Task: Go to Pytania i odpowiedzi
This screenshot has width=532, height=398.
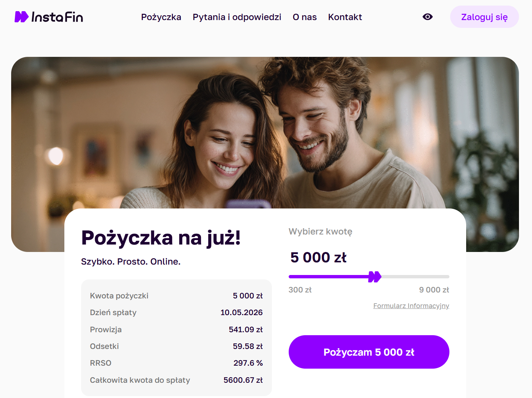Action: [237, 17]
